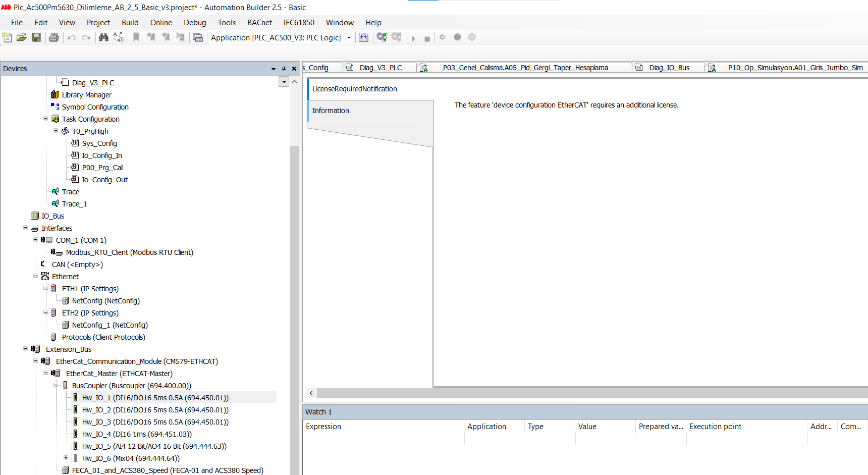Click the IO_Bus icon in device tree
The height and width of the screenshot is (475, 868).
pyautogui.click(x=35, y=216)
